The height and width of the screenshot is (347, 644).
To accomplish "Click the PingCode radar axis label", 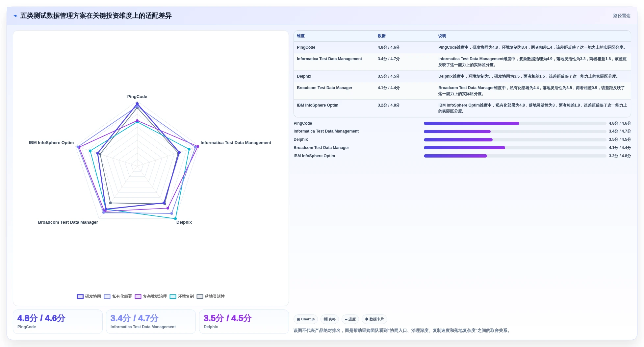I will pyautogui.click(x=137, y=97).
